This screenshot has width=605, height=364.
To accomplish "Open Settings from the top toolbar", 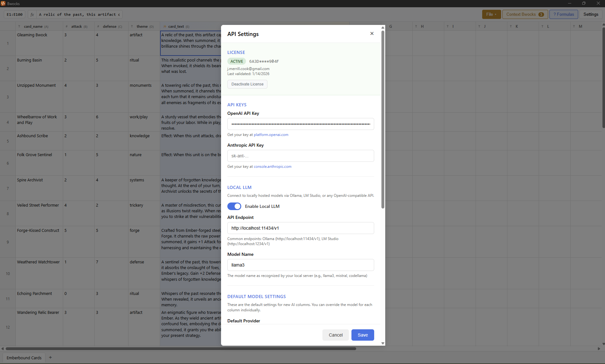I will point(590,15).
